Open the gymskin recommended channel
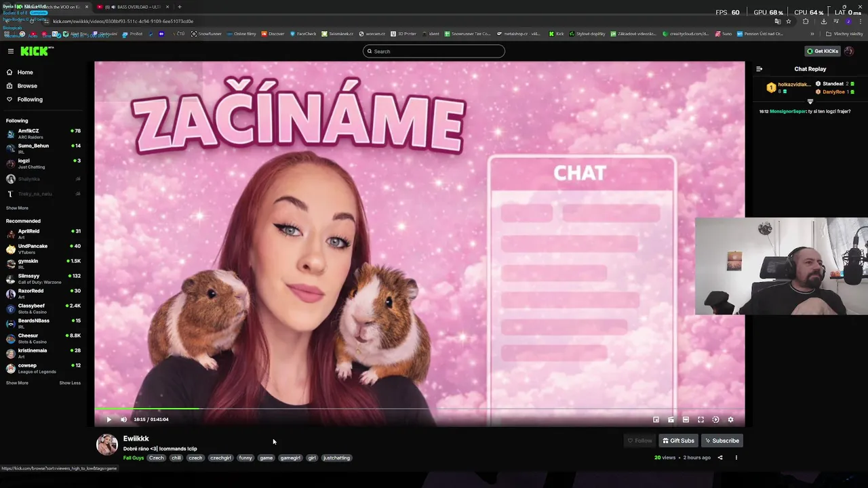 click(x=43, y=264)
